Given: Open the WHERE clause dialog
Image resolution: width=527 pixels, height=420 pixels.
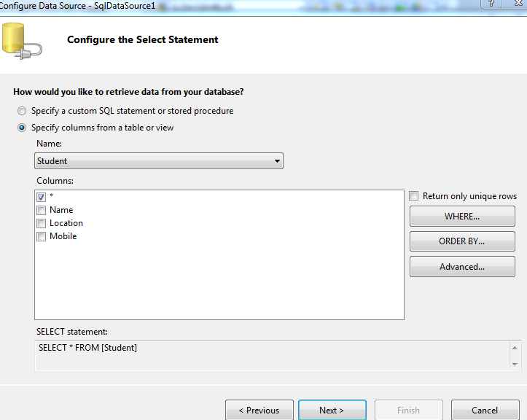Looking at the screenshot, I should [462, 217].
